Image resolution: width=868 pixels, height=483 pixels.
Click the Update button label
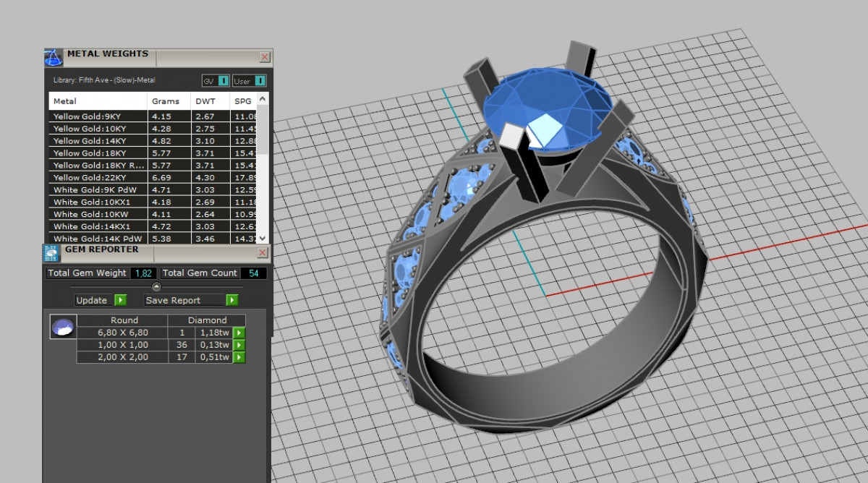click(x=92, y=300)
